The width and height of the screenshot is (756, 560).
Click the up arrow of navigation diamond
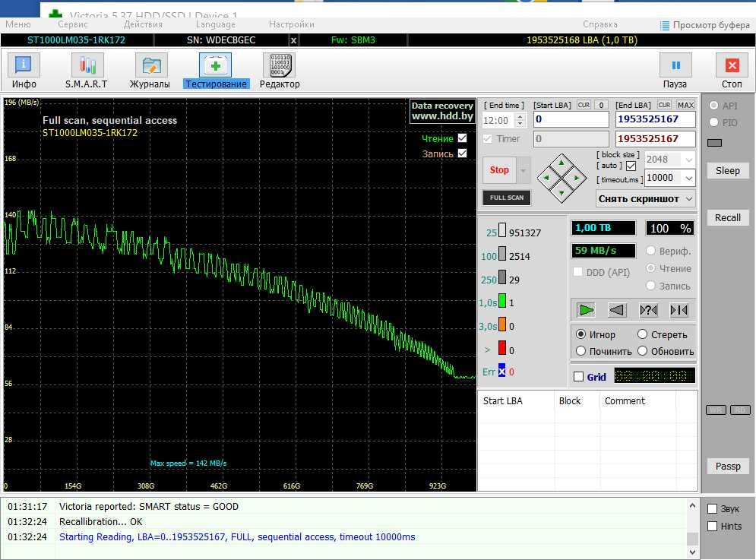pos(561,163)
